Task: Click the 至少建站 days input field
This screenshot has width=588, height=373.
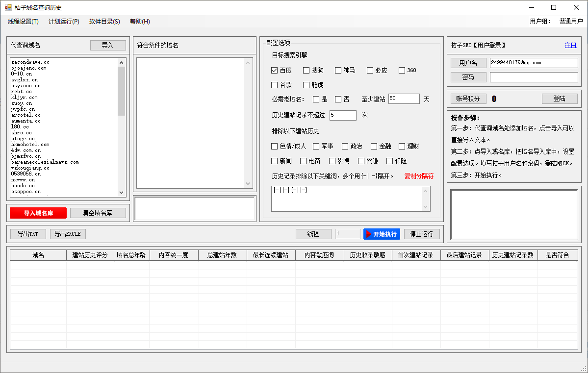Action: (404, 99)
